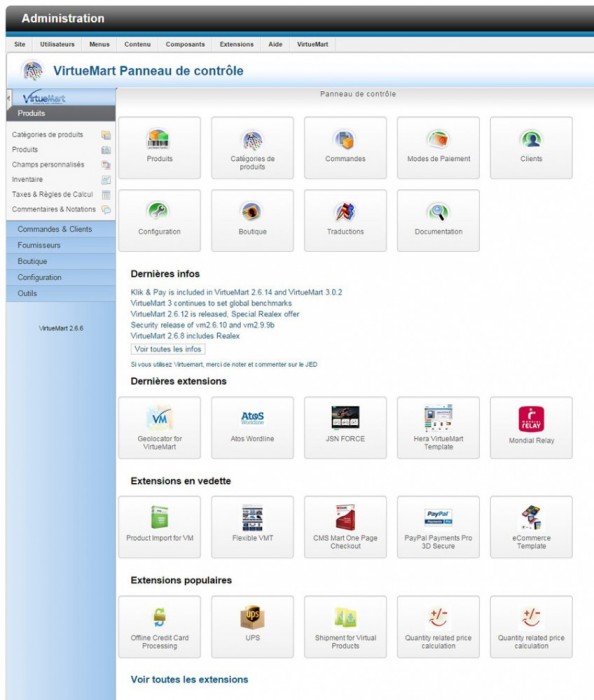This screenshot has width=594, height=700.
Task: Open the Extensions menu
Action: pos(237,44)
